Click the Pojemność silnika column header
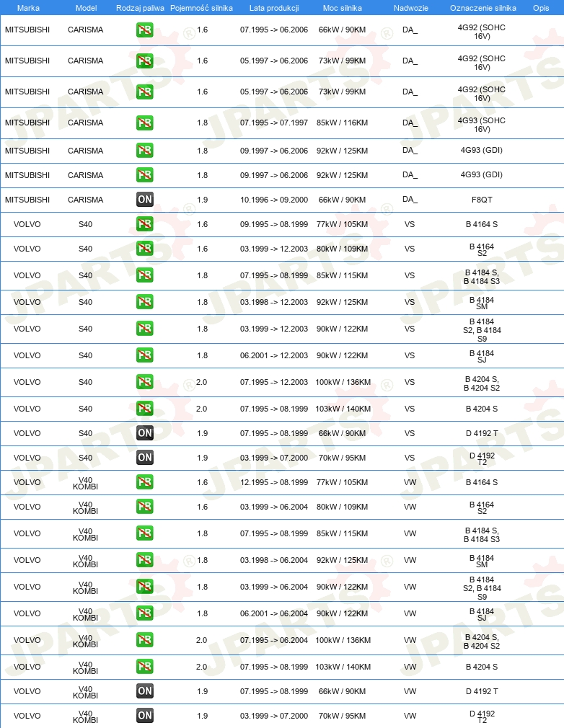The width and height of the screenshot is (564, 728). pyautogui.click(x=201, y=8)
